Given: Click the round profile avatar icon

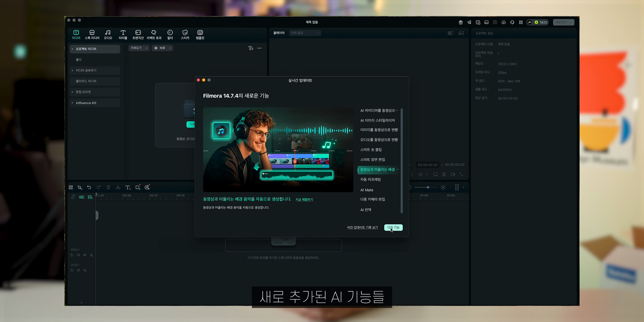Looking at the screenshot, I should click(530, 22).
